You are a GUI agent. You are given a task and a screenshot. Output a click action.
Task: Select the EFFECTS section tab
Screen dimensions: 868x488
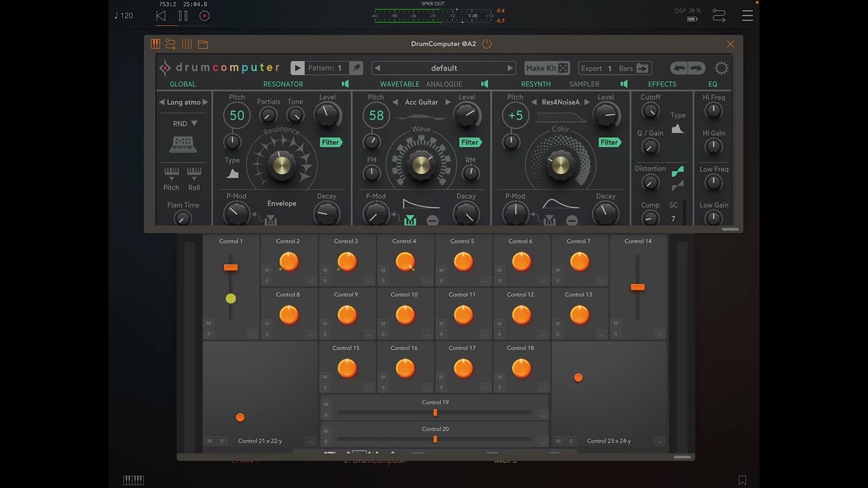coord(662,84)
